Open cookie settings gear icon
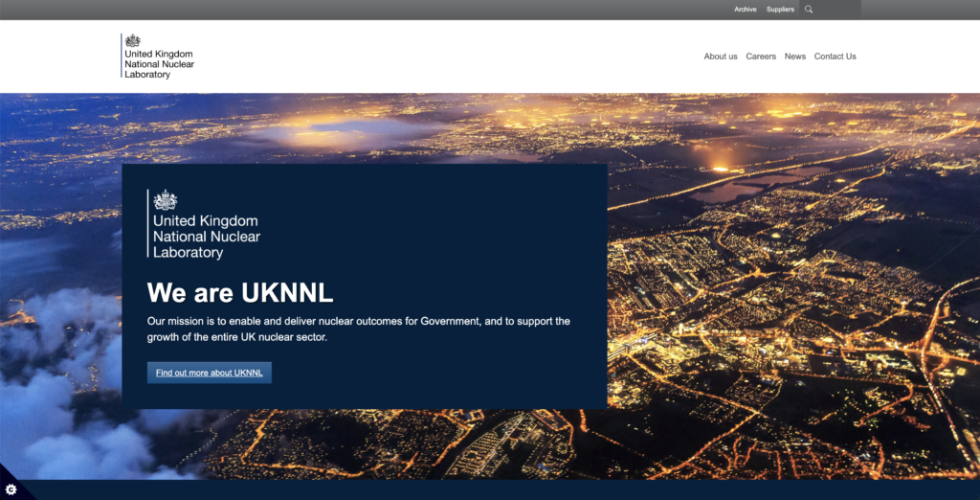Image resolution: width=980 pixels, height=500 pixels. point(11,489)
